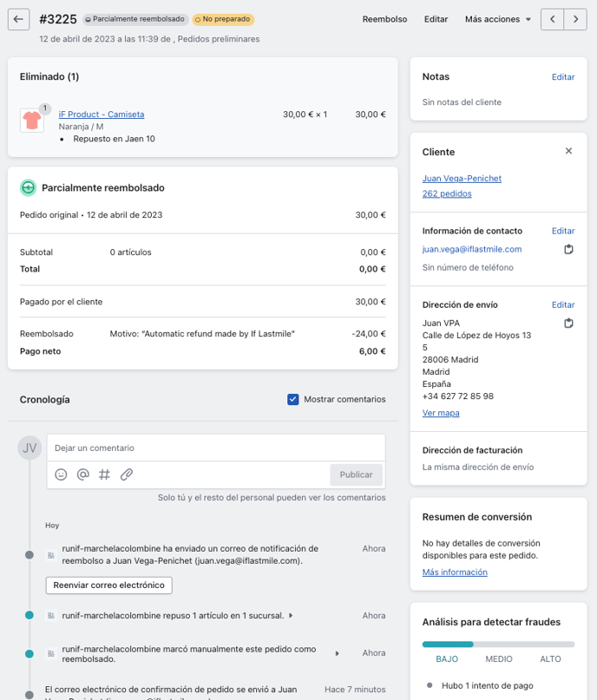Click the ALTO risk label
This screenshot has width=597, height=700.
[550, 659]
